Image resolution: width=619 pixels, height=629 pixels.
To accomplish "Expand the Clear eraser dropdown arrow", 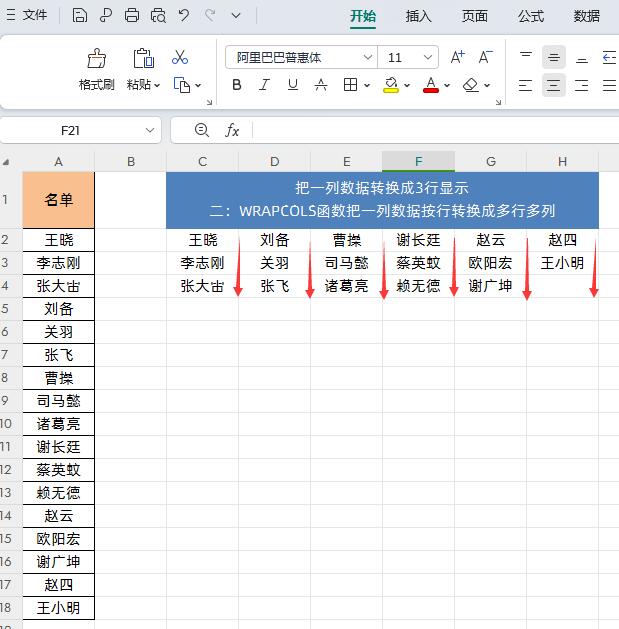I will (487, 85).
